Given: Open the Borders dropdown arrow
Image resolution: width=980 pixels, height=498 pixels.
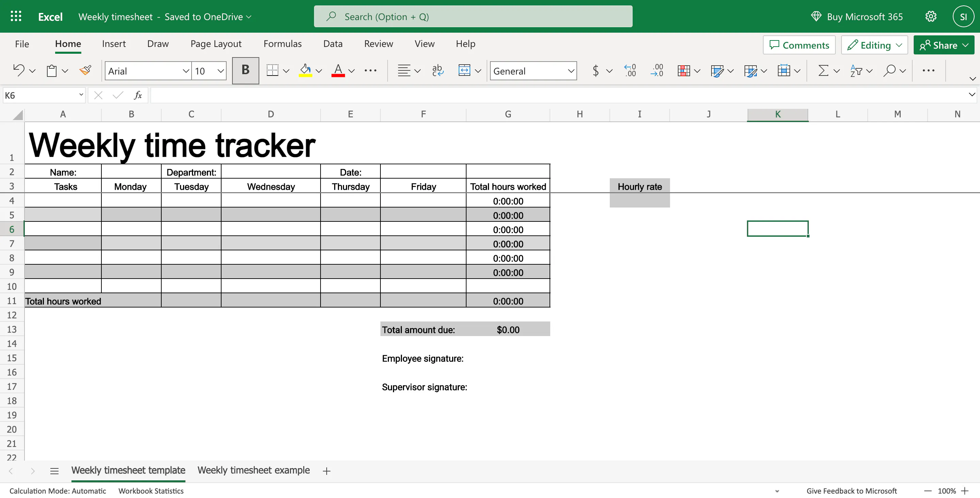Looking at the screenshot, I should 287,70.
